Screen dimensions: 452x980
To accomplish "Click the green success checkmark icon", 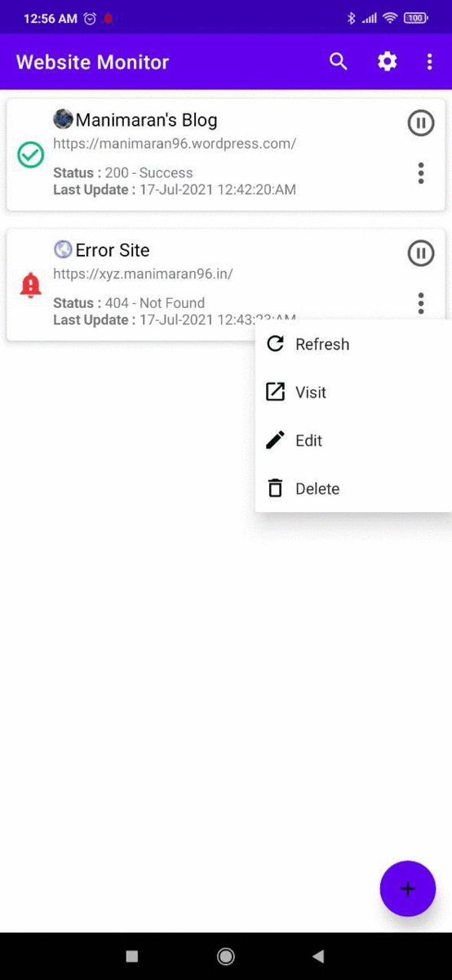I will pyautogui.click(x=31, y=155).
